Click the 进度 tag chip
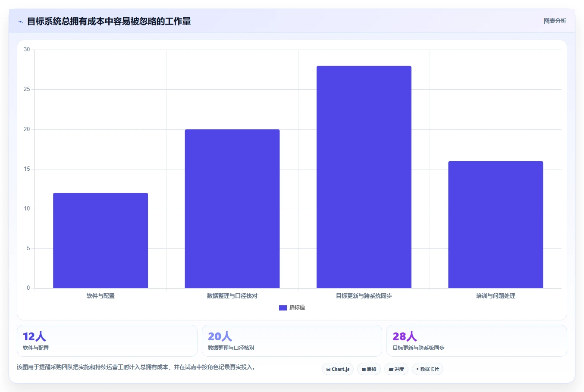The width and height of the screenshot is (584, 392). (x=396, y=369)
